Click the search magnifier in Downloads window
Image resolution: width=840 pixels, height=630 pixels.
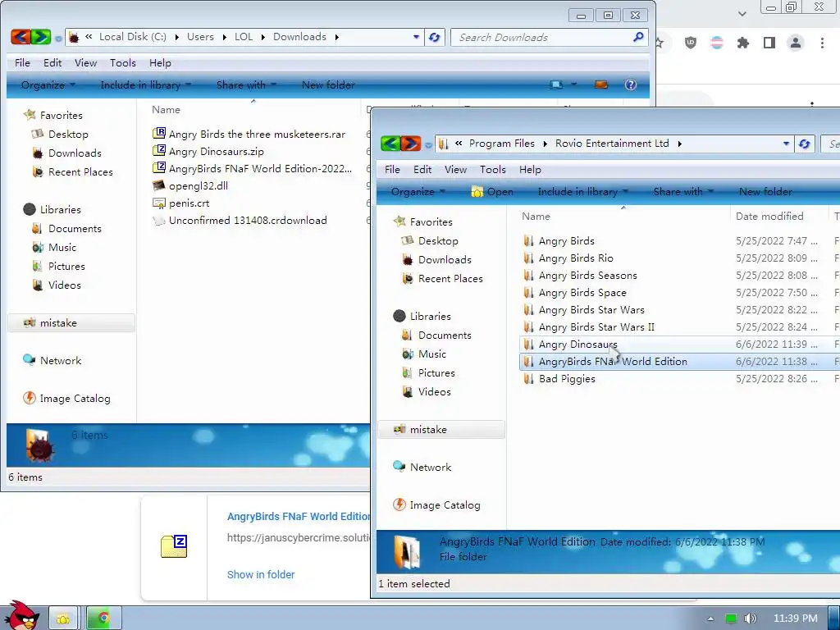[x=638, y=37]
